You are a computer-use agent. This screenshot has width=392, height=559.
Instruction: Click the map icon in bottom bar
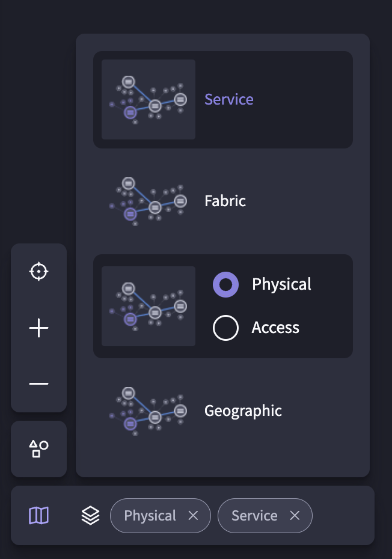point(38,516)
